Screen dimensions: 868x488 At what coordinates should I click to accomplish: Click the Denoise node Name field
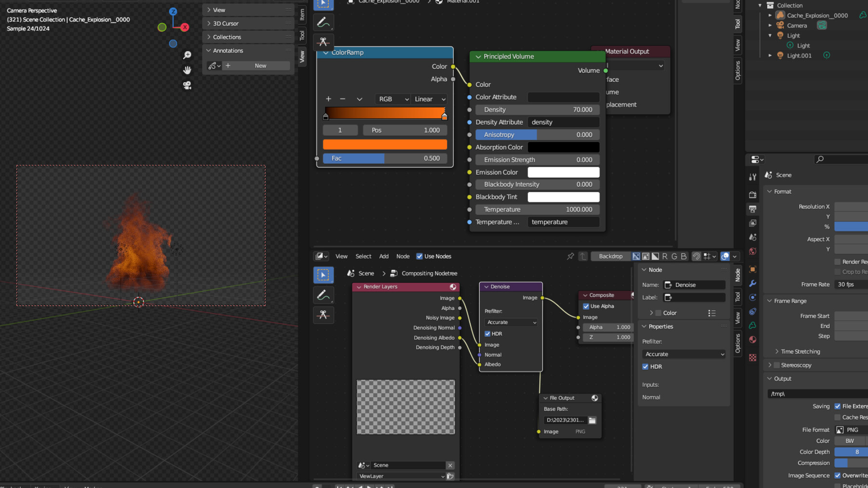(x=694, y=285)
